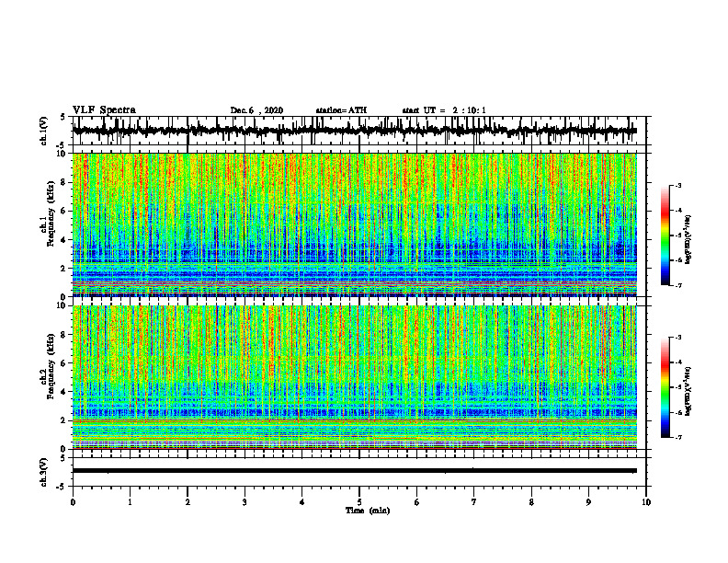Click the ch.1 colorbar "-3" tick label
This screenshot has width=728, height=563.
(x=678, y=185)
